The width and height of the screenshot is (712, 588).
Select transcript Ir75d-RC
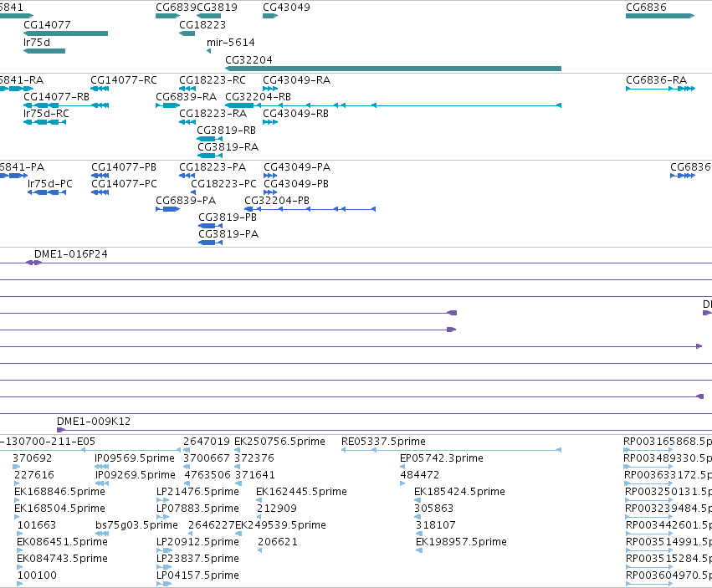pyautogui.click(x=46, y=114)
